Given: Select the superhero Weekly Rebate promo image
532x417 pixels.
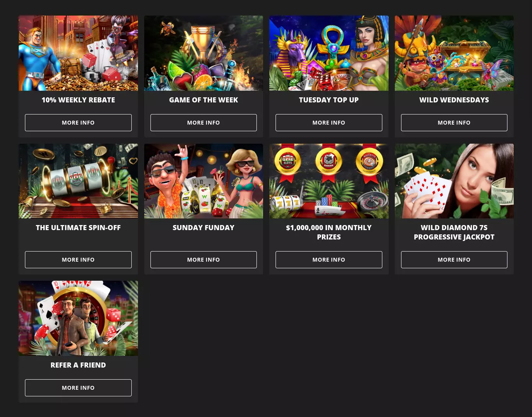Looking at the screenshot, I should (x=78, y=53).
